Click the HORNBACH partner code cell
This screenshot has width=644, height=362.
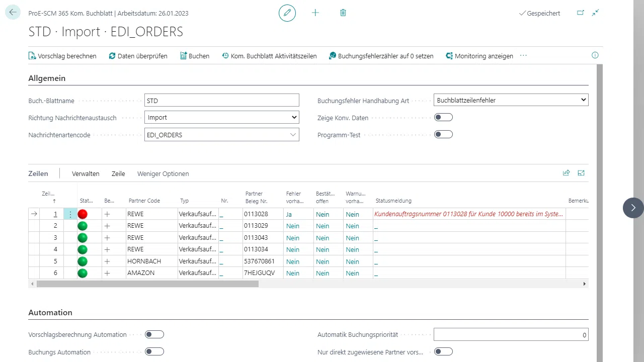152,261
